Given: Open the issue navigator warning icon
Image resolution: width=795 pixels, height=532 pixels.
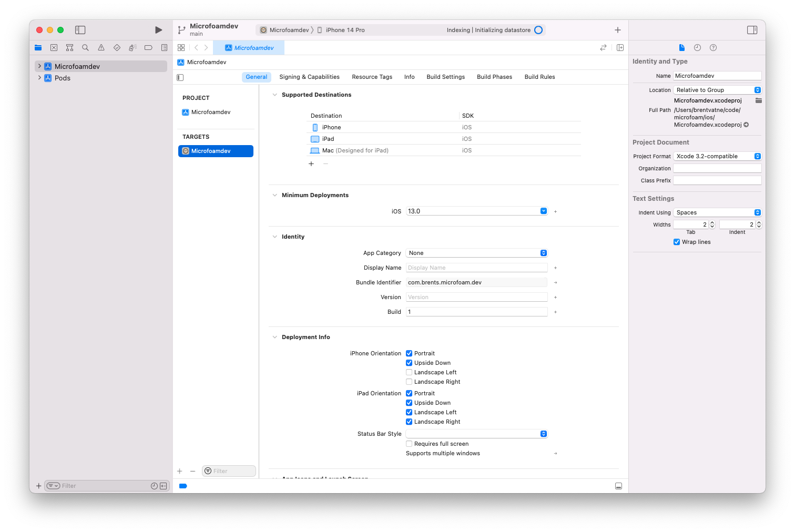Looking at the screenshot, I should tap(101, 48).
